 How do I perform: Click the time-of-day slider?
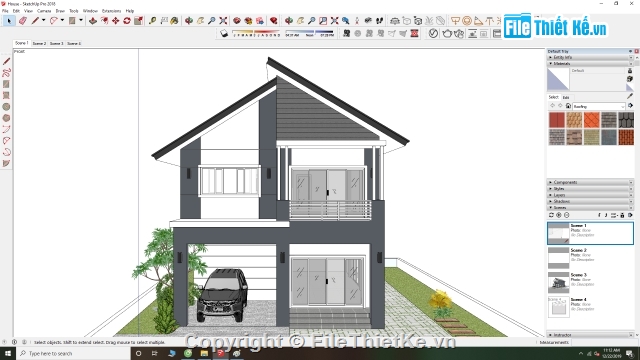[309, 33]
